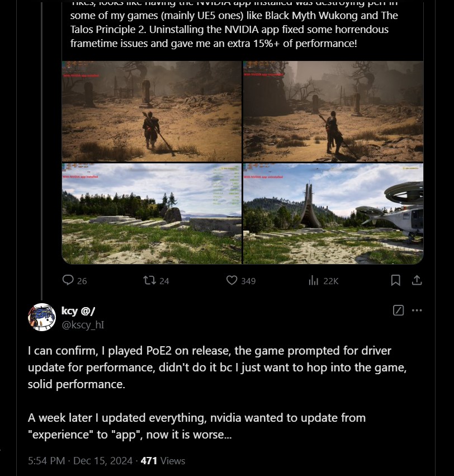Open bottom-left Talos Principle grass screenshot

tap(152, 213)
